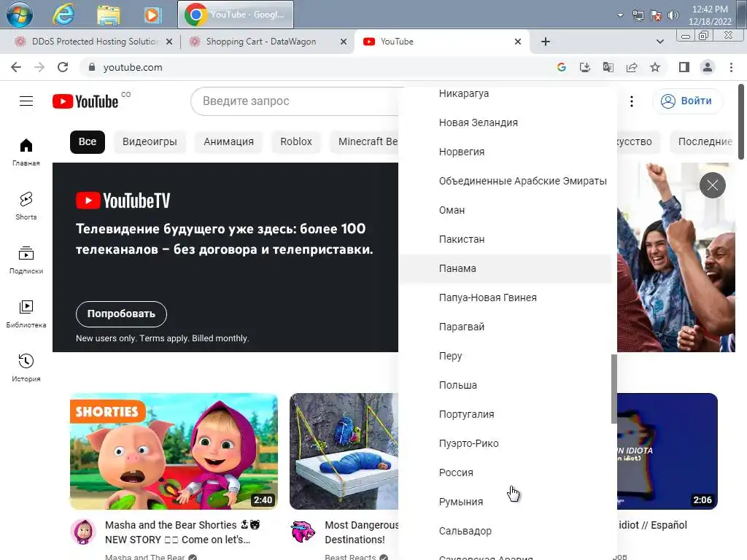
Task: Expand the tab search chevron
Action: click(659, 42)
